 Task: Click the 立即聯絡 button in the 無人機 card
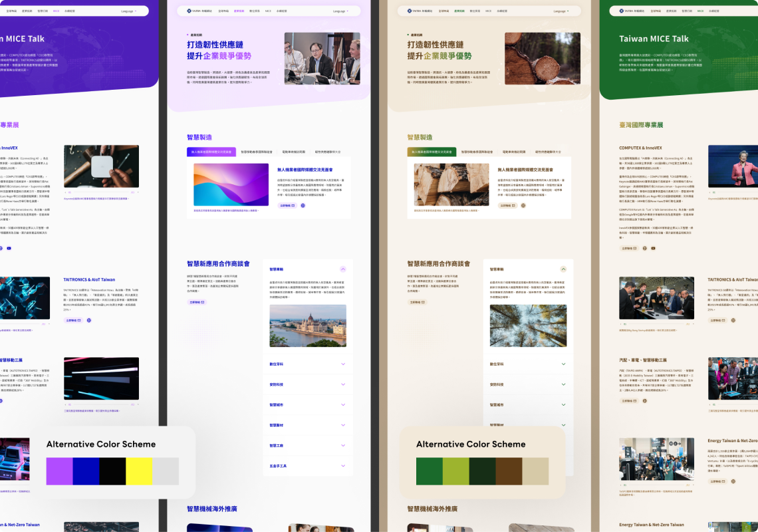(287, 205)
